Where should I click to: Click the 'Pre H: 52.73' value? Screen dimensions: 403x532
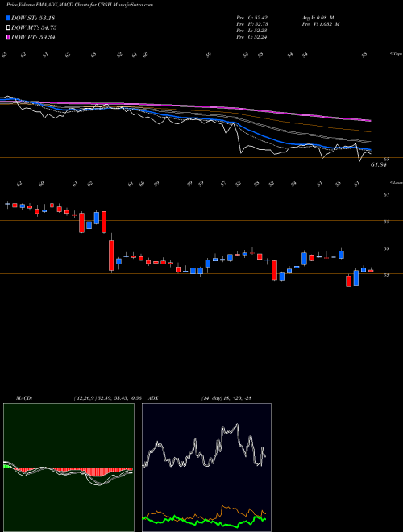(252, 24)
